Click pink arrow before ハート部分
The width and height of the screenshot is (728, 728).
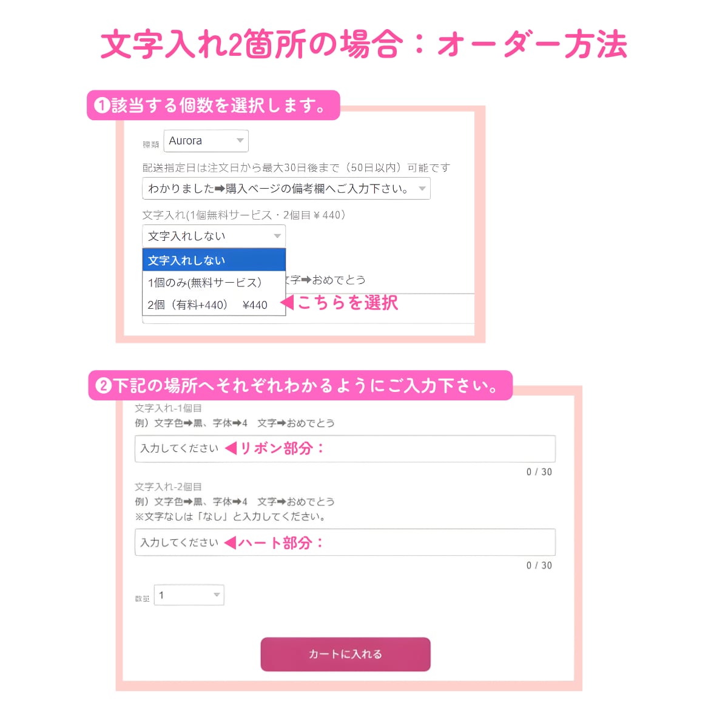[x=230, y=542]
